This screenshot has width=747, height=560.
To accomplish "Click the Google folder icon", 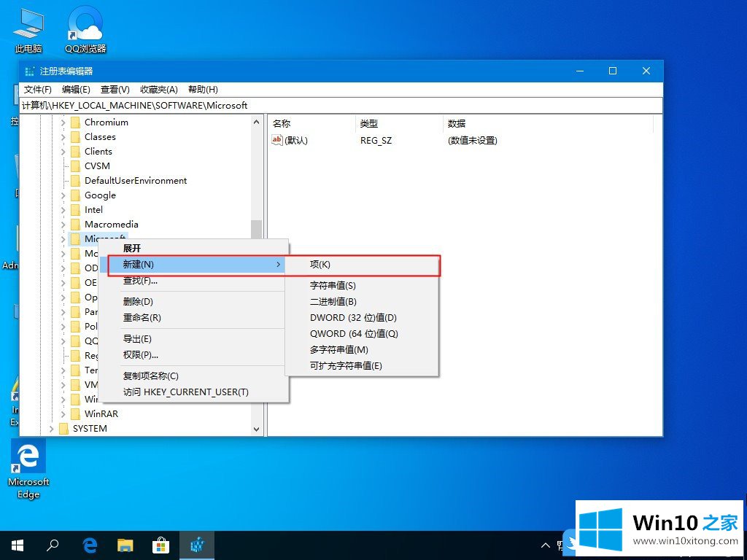I will (x=75, y=195).
